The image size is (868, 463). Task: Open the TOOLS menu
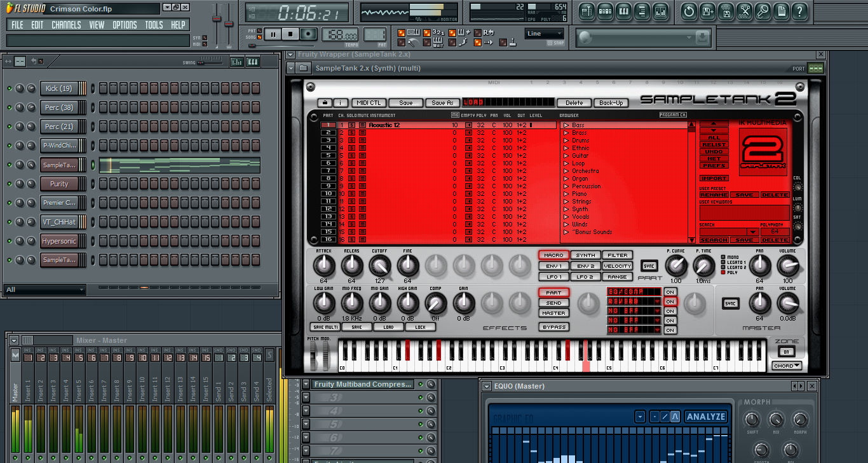tap(154, 25)
